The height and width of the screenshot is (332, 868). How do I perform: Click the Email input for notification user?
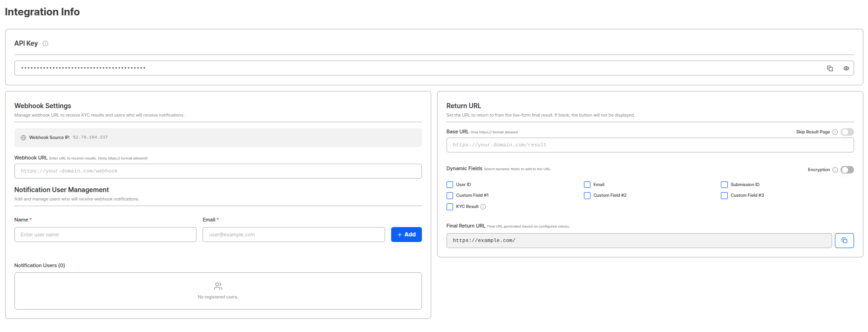[294, 235]
